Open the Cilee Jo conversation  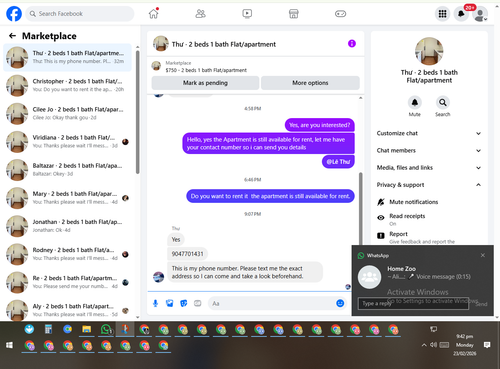pyautogui.click(x=68, y=113)
